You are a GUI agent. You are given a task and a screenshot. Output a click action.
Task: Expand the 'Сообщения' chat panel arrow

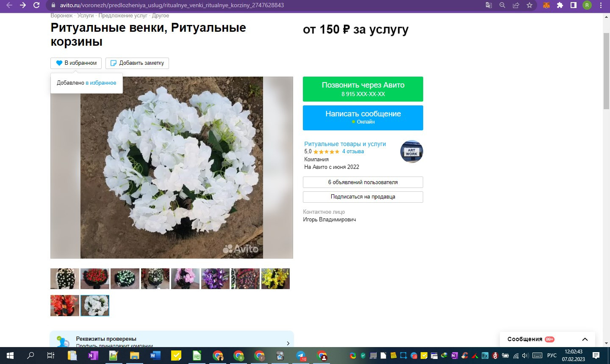(585, 339)
